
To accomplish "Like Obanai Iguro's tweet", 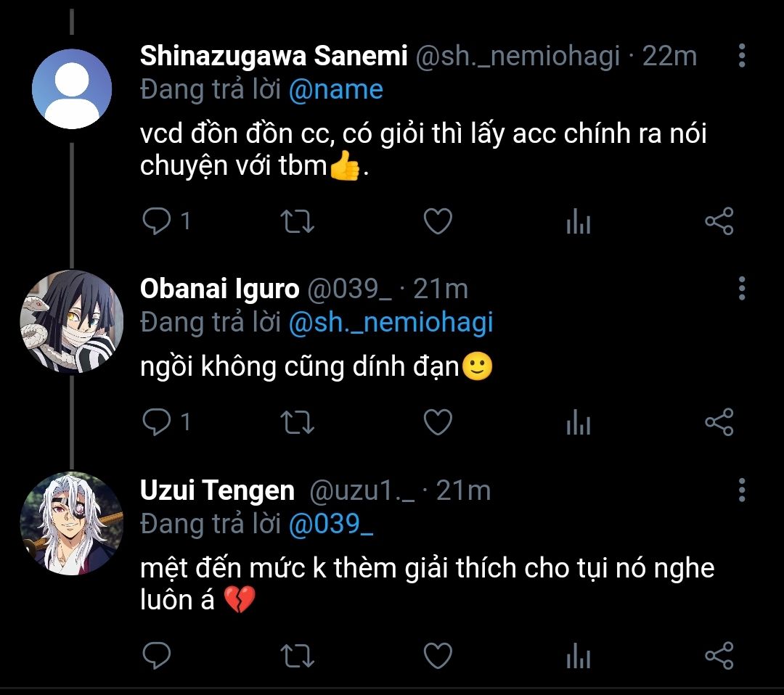I will pyautogui.click(x=438, y=422).
